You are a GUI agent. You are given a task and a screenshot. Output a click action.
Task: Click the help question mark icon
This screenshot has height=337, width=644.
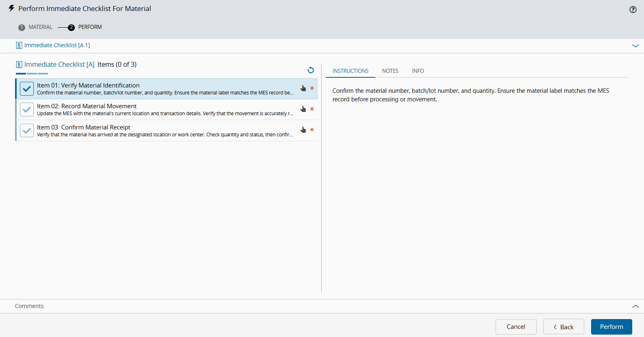(x=633, y=10)
